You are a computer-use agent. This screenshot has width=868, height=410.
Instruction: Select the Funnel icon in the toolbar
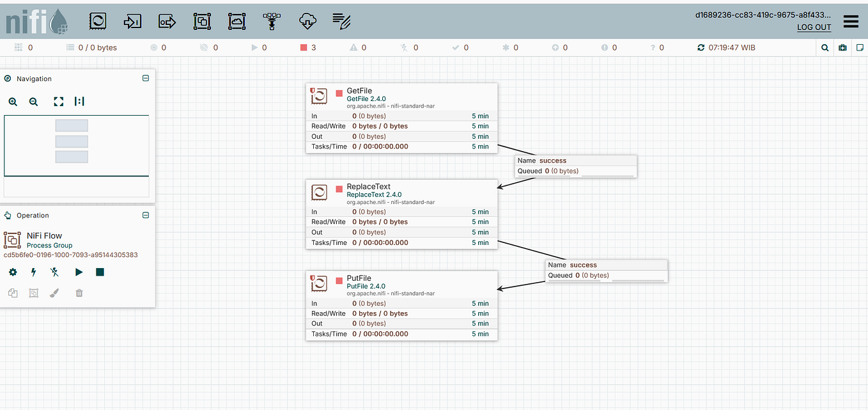click(x=271, y=20)
